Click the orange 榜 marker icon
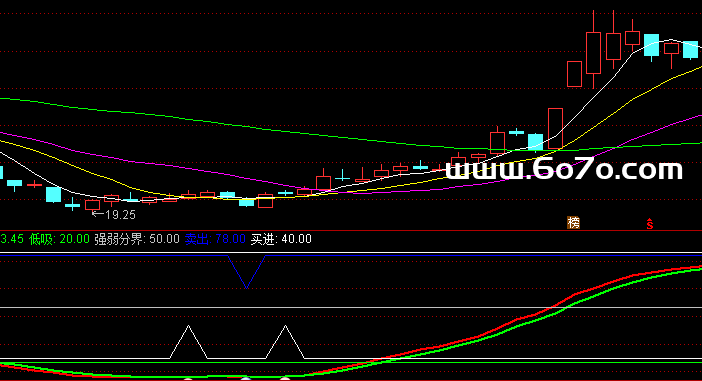Screen dimensions: 702x381 [574, 223]
